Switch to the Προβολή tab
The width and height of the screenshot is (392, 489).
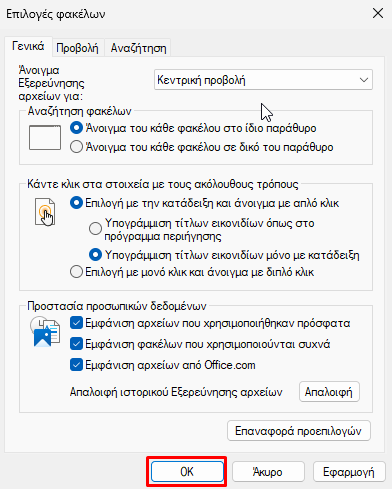[x=77, y=48]
